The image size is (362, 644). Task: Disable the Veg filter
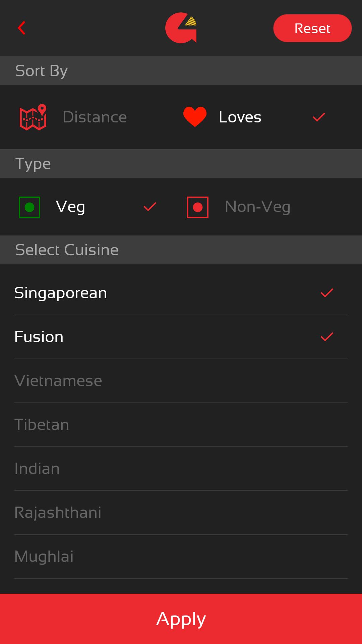point(70,207)
